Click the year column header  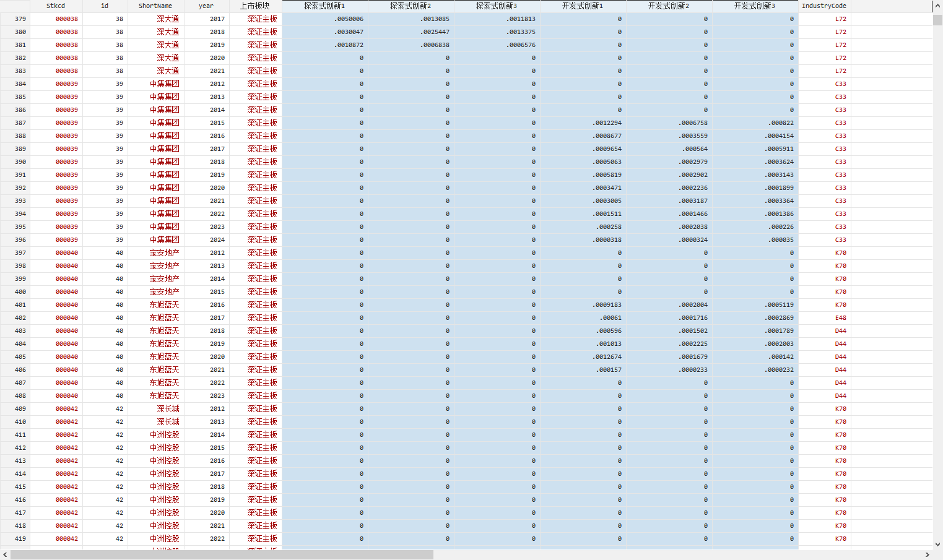tap(206, 6)
